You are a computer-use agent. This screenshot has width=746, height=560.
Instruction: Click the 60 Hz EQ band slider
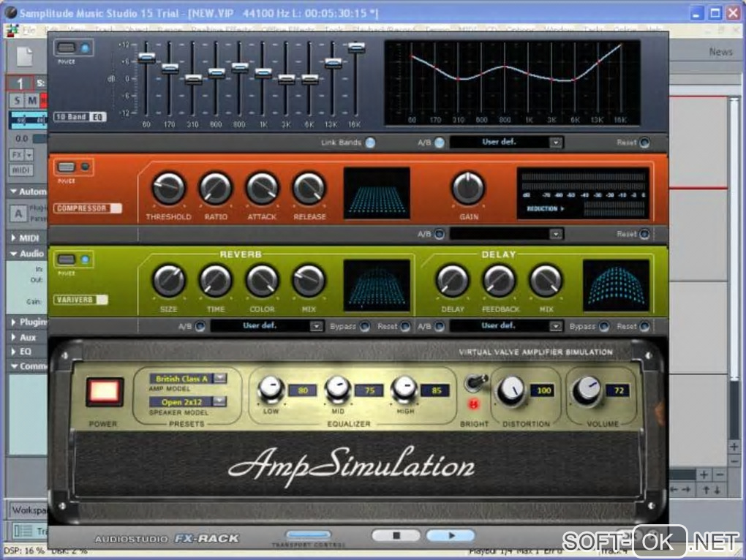[146, 58]
